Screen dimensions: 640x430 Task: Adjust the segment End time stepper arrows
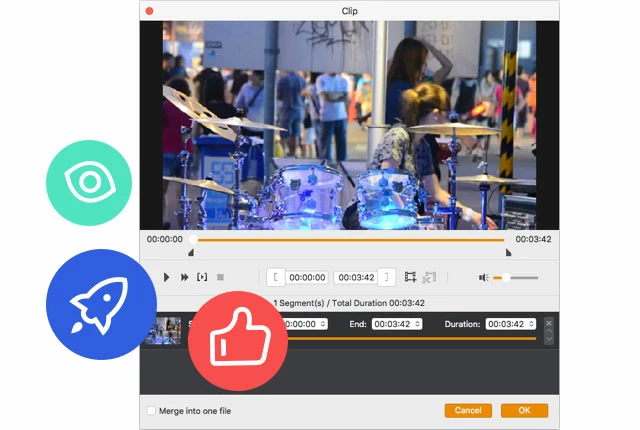(418, 324)
